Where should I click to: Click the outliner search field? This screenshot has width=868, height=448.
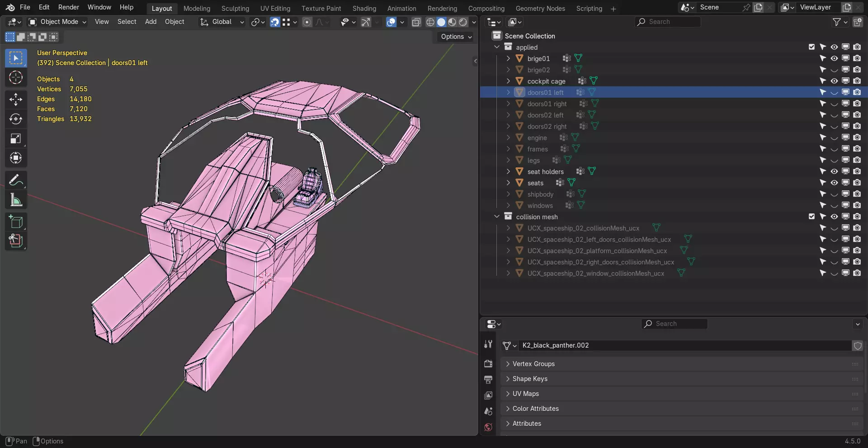[668, 22]
